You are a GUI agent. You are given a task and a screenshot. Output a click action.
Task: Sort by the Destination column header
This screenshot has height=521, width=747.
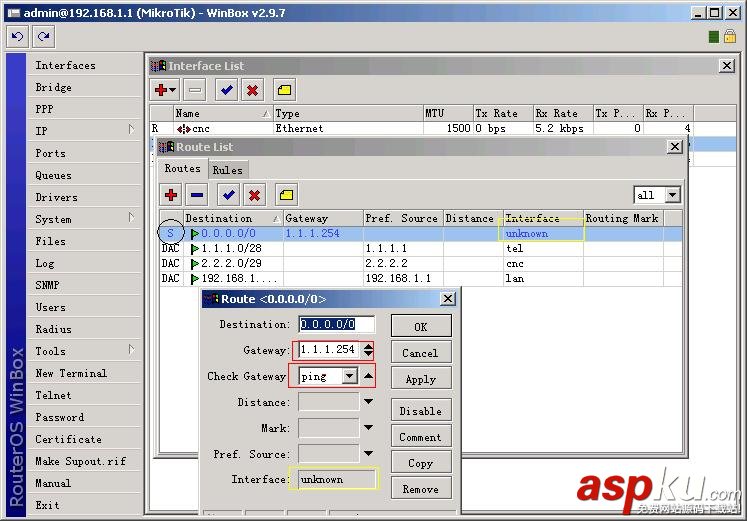[233, 218]
